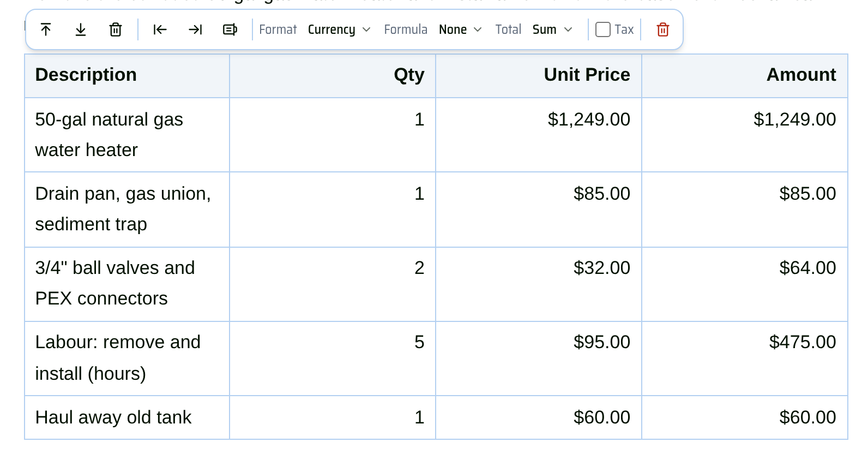This screenshot has height=454, width=868.
Task: Click the black trash can icon in the toolbar
Action: click(x=116, y=29)
